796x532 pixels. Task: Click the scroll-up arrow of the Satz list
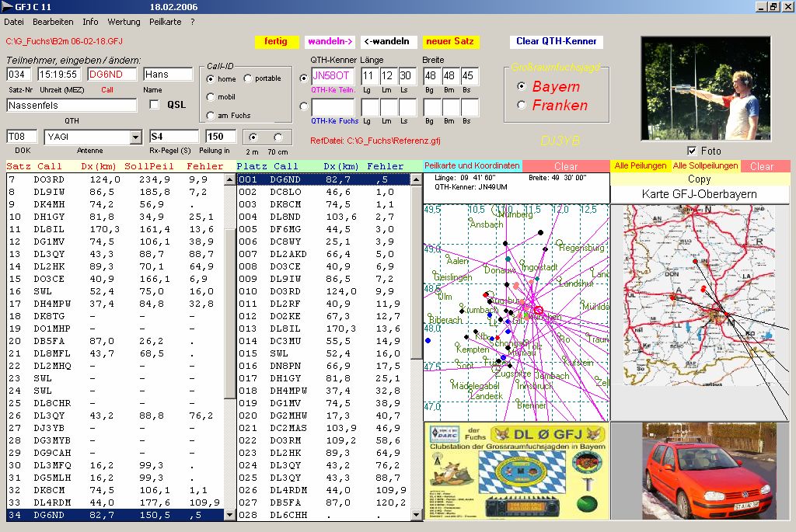point(229,179)
